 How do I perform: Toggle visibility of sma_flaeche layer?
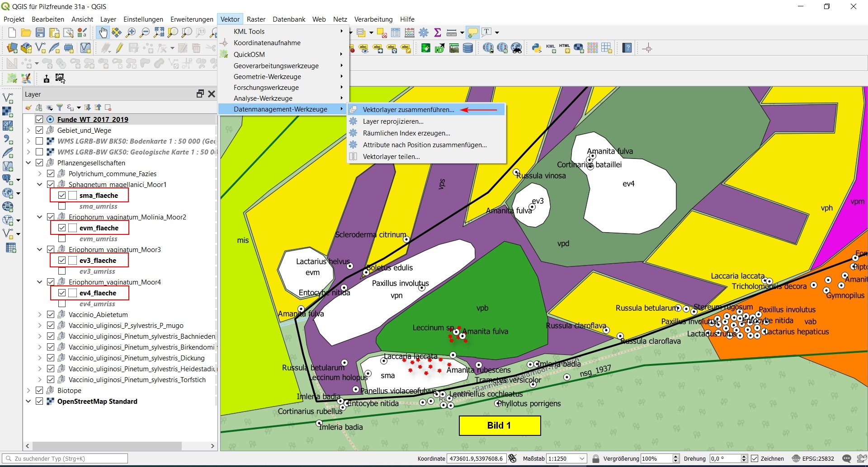click(62, 196)
